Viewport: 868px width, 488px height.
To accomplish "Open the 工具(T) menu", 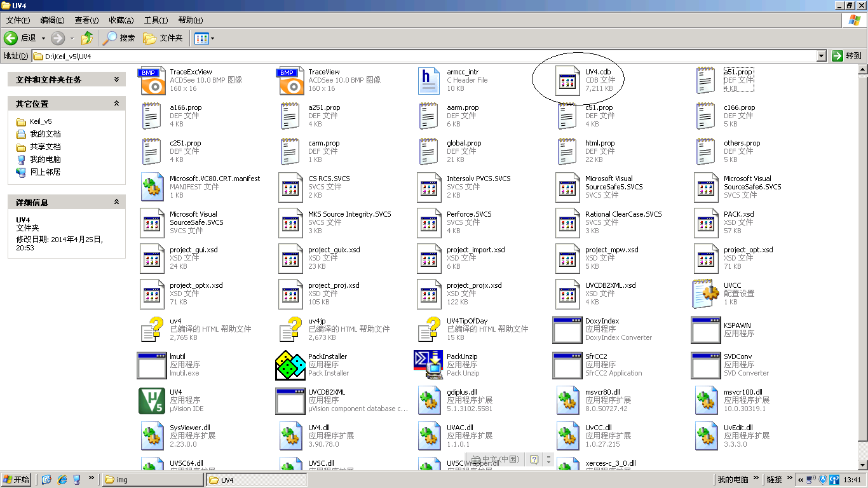I will point(156,20).
